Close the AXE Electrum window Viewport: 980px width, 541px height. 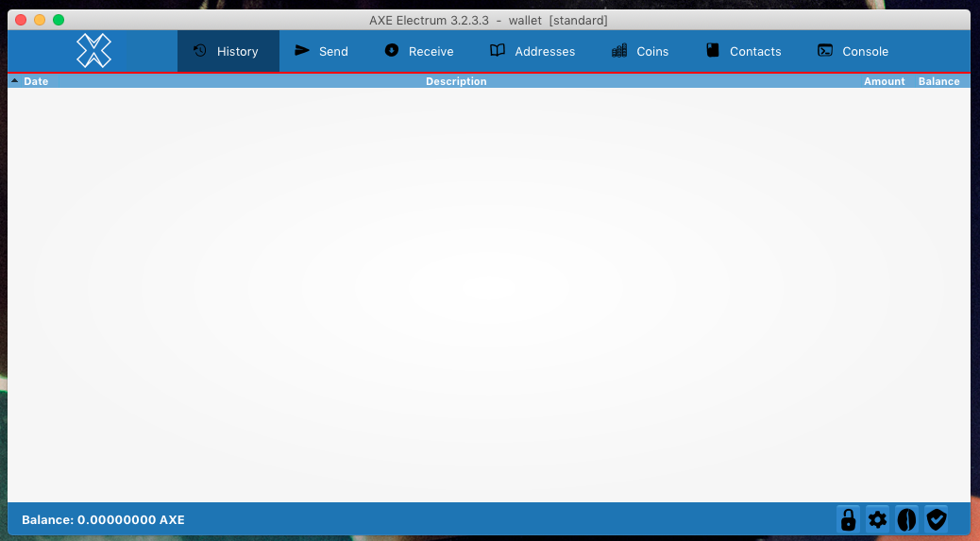21,20
